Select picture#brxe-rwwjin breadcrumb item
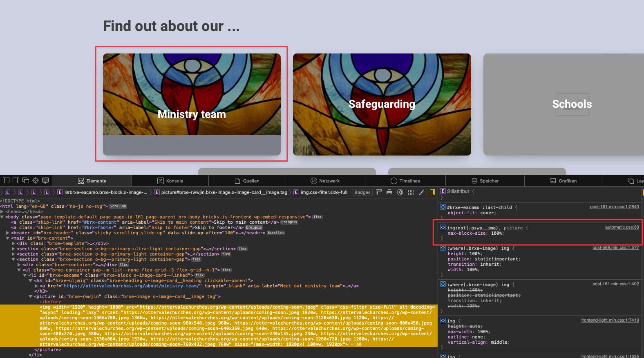 (x=221, y=192)
